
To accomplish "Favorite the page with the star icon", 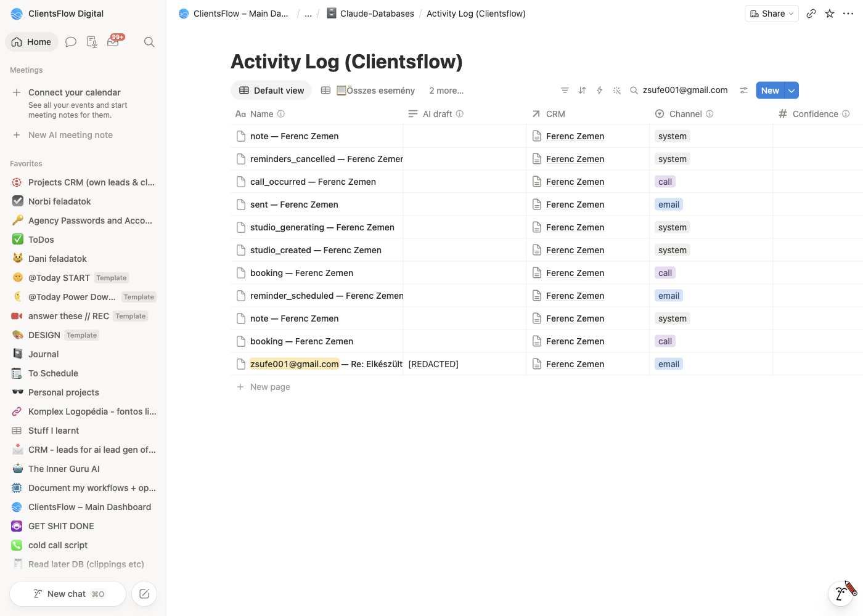I will (830, 14).
